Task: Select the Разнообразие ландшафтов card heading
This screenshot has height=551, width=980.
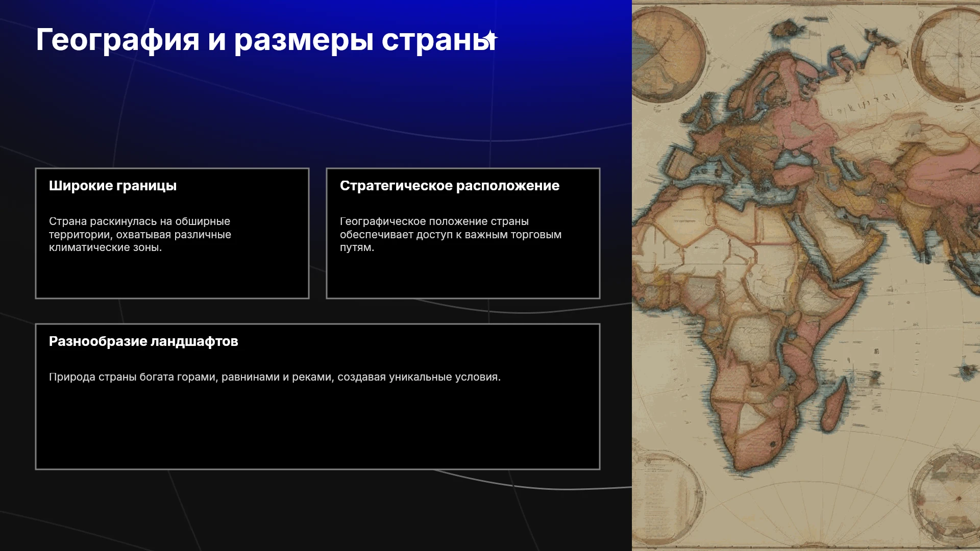Action: pyautogui.click(x=143, y=341)
